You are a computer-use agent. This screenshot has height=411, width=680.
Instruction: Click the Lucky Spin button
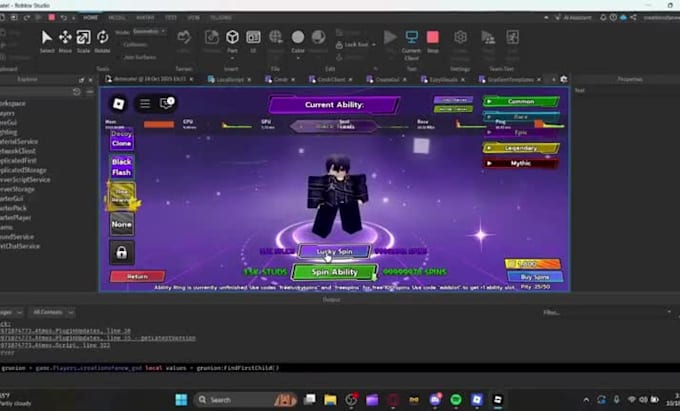click(334, 251)
